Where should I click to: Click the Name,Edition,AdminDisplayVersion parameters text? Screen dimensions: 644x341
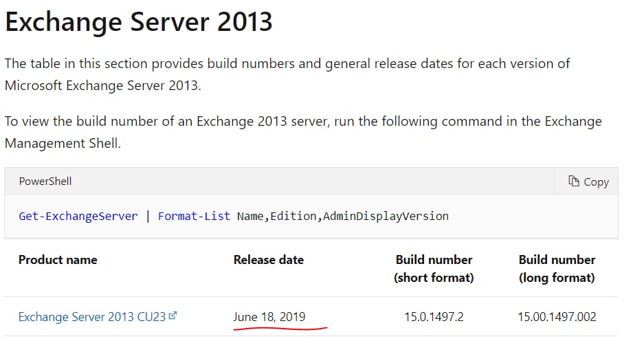[343, 216]
